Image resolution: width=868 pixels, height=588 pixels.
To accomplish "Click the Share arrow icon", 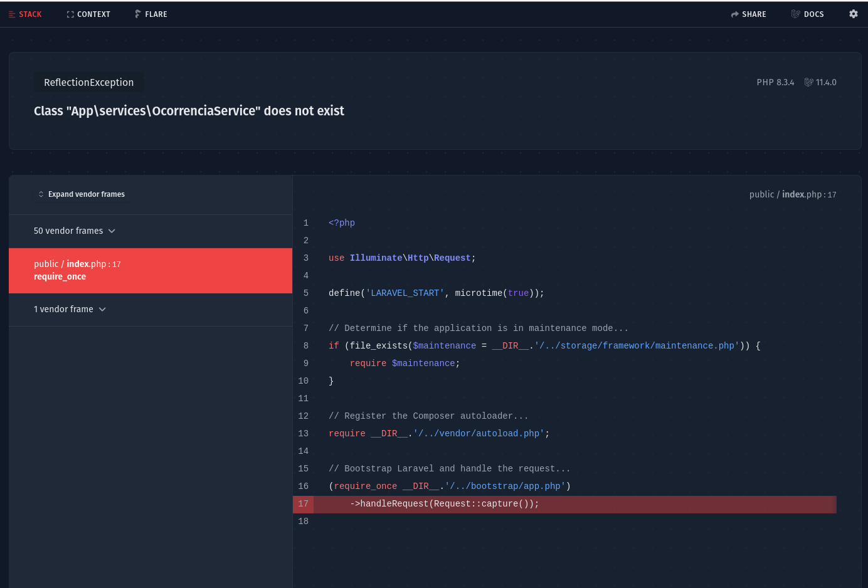I will pyautogui.click(x=735, y=14).
